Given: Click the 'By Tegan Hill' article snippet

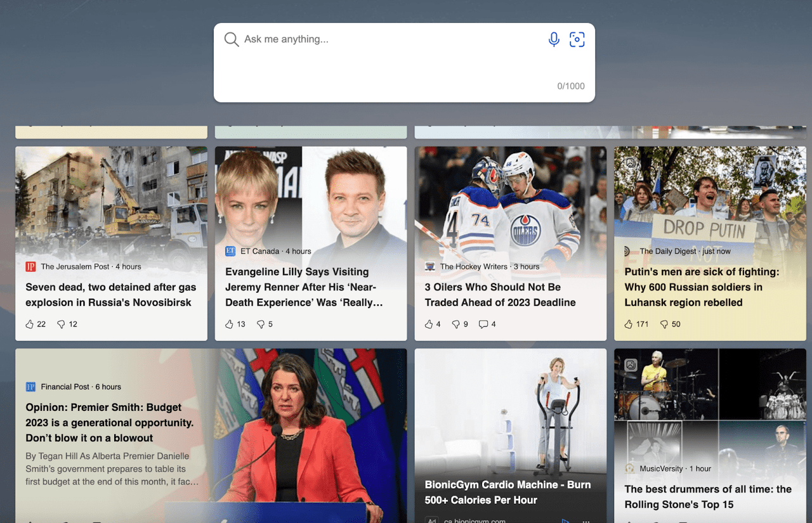Looking at the screenshot, I should [x=112, y=469].
